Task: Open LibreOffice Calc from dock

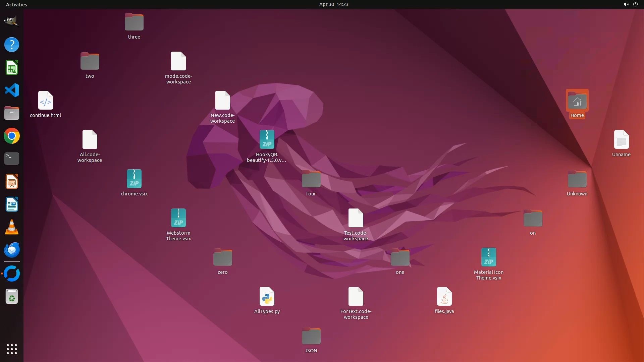Action: [x=11, y=67]
